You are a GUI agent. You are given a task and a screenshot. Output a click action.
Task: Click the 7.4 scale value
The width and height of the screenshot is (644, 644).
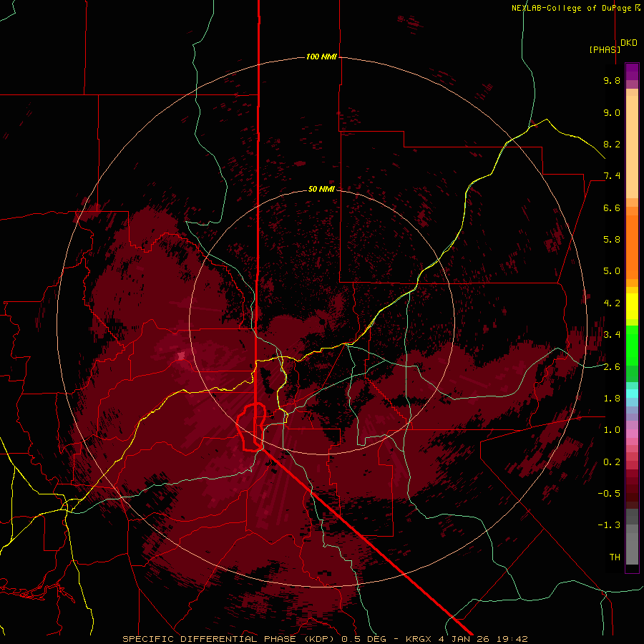(612, 176)
